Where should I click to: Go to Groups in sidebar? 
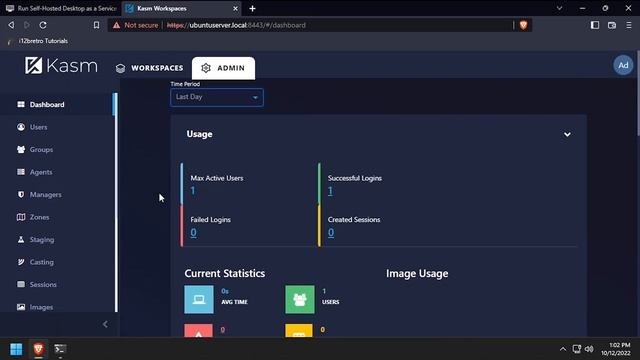tap(57, 149)
